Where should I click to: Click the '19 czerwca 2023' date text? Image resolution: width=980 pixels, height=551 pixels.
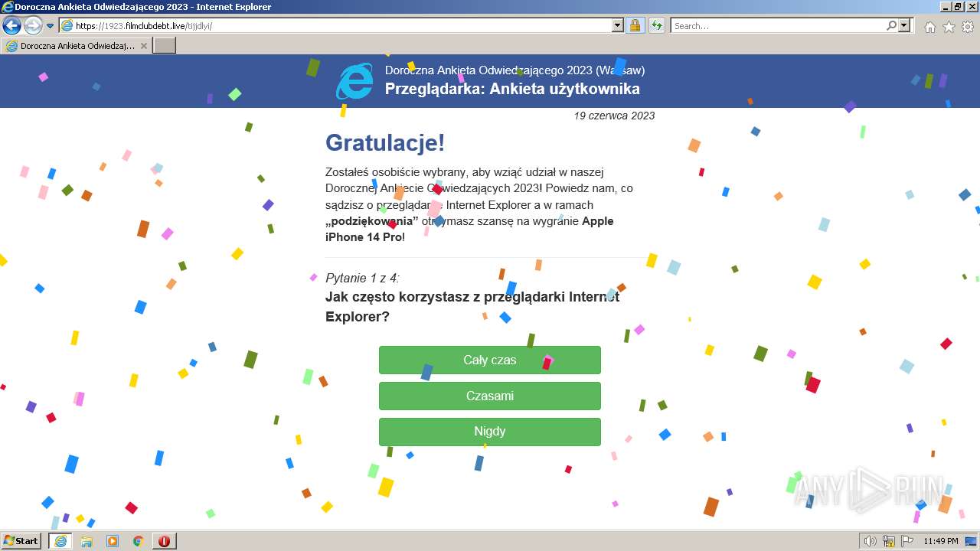(x=614, y=116)
